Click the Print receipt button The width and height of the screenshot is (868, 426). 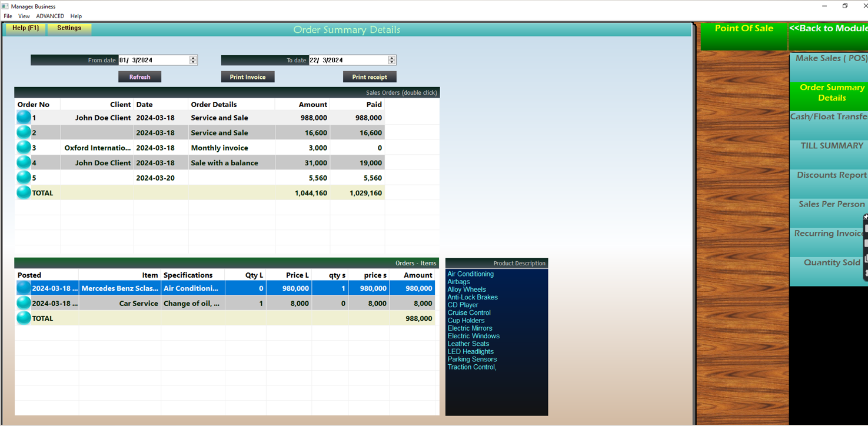pos(370,76)
